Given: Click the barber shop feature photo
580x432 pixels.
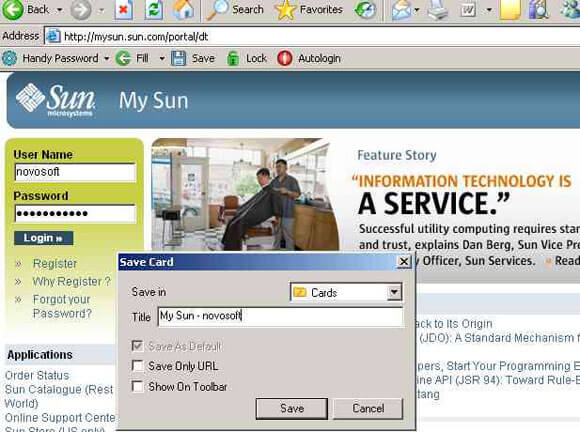Looking at the screenshot, I should tap(245, 195).
